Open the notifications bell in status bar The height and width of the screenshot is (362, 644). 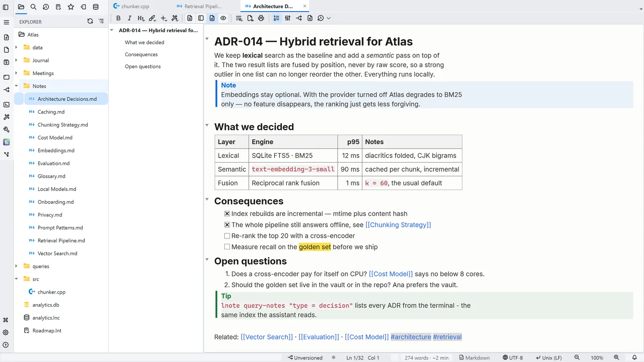(x=634, y=358)
